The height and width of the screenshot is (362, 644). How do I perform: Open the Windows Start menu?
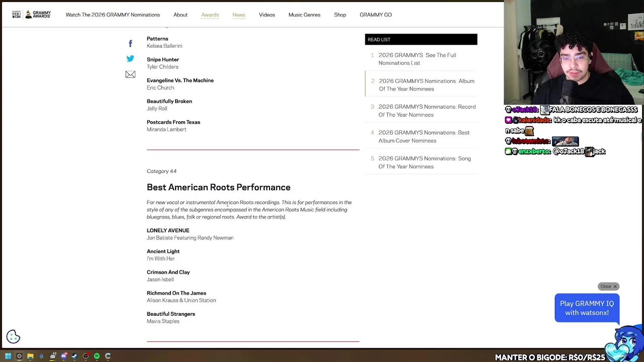[8, 356]
